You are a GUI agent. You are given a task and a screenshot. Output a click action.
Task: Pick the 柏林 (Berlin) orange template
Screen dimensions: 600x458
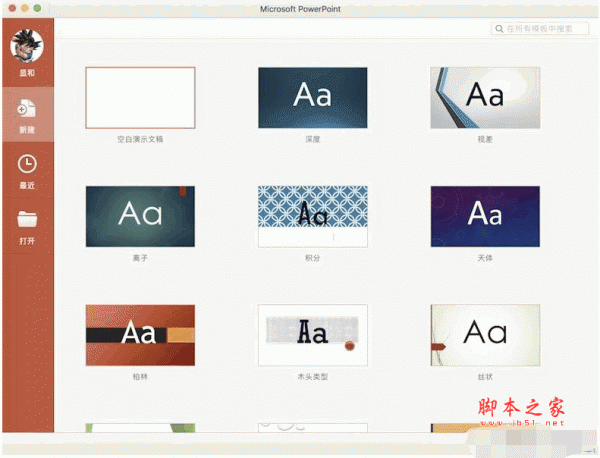click(140, 334)
